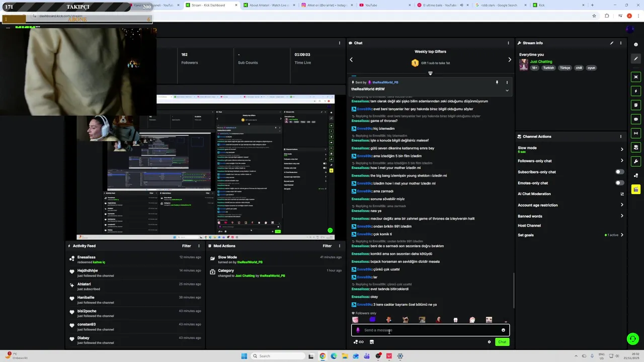Toggle Subscribers-only chat switch
The height and width of the screenshot is (362, 644).
(x=619, y=172)
